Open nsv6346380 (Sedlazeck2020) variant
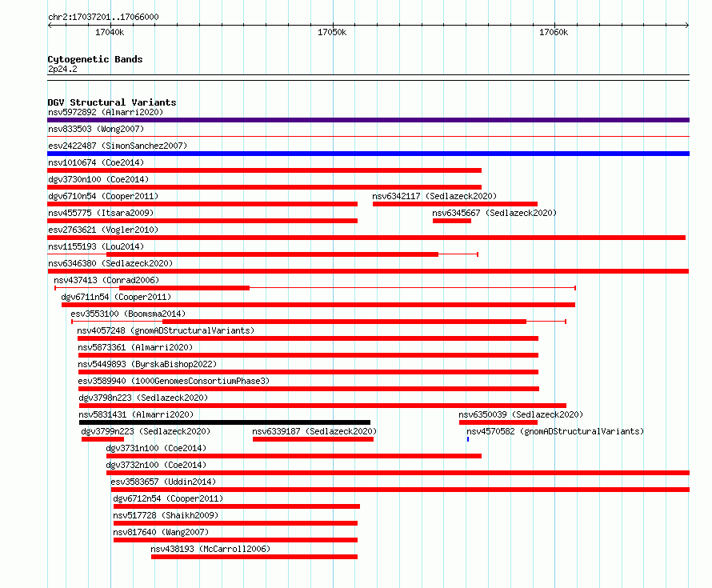The image size is (712, 588). pos(110,263)
